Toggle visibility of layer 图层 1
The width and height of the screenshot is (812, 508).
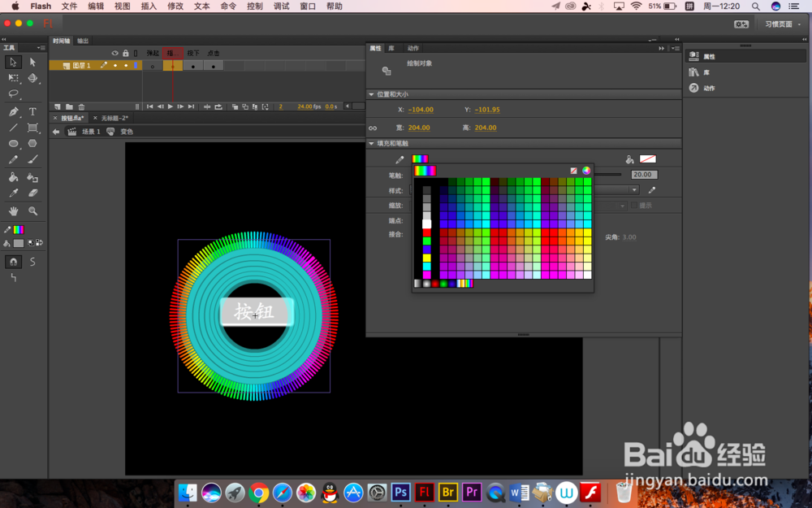tap(115, 64)
